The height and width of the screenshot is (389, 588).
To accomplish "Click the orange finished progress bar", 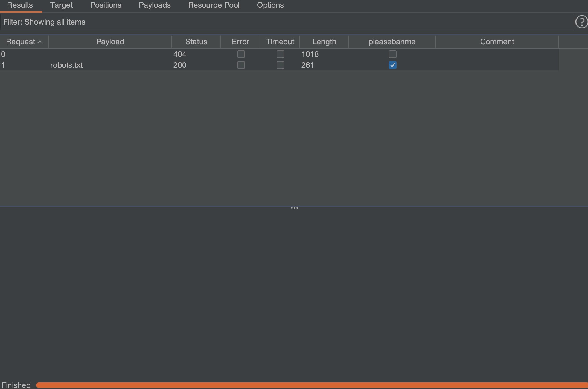I will coord(312,385).
